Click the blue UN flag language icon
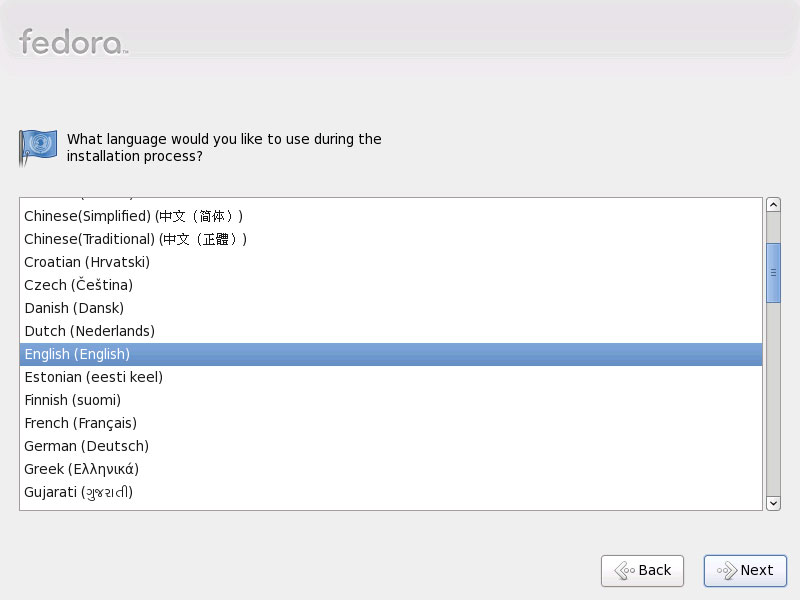Screen dimensions: 800x600 pos(38,147)
